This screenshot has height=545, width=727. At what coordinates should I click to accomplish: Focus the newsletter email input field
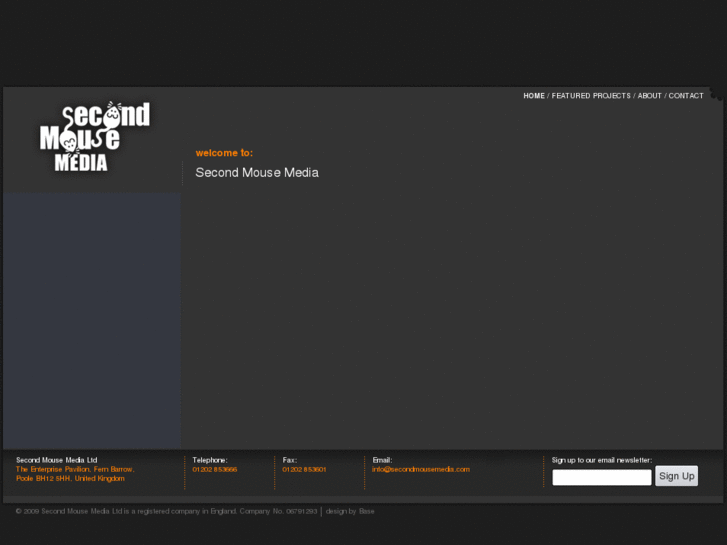(601, 477)
